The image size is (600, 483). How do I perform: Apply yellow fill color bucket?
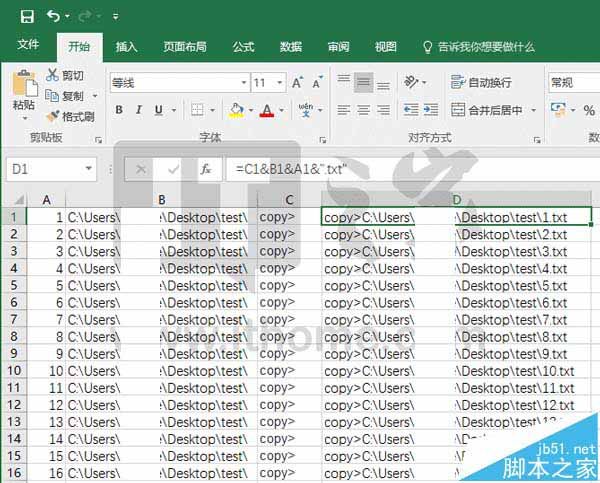[x=236, y=110]
